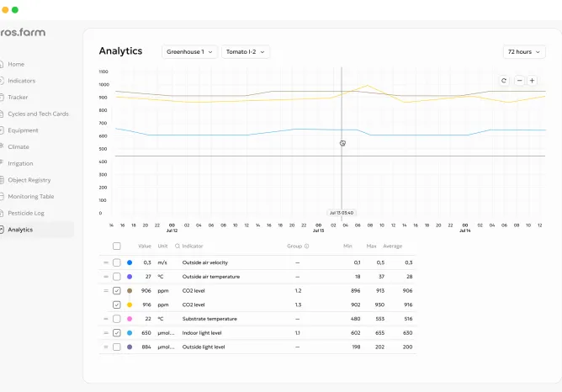This screenshot has width=562, height=392.
Task: Click the Min column header
Action: tap(347, 246)
